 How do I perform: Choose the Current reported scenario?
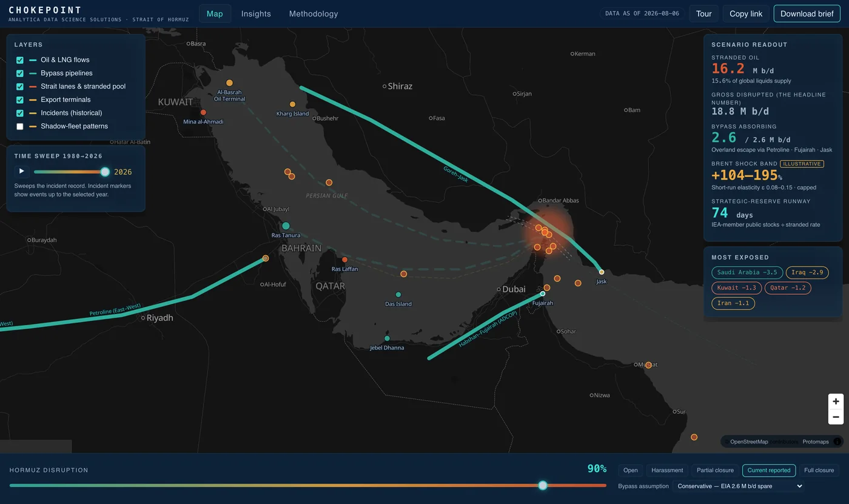click(x=769, y=470)
